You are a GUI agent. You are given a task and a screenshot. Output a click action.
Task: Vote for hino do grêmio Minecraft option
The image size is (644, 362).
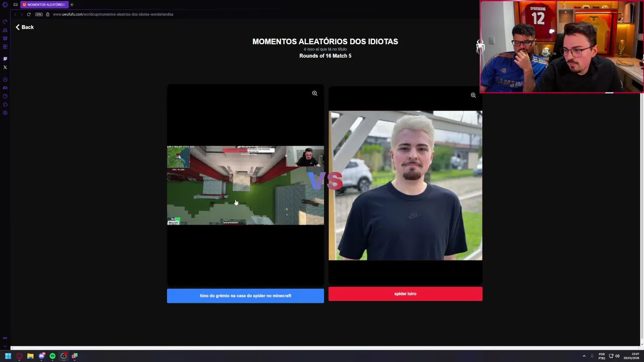(246, 296)
